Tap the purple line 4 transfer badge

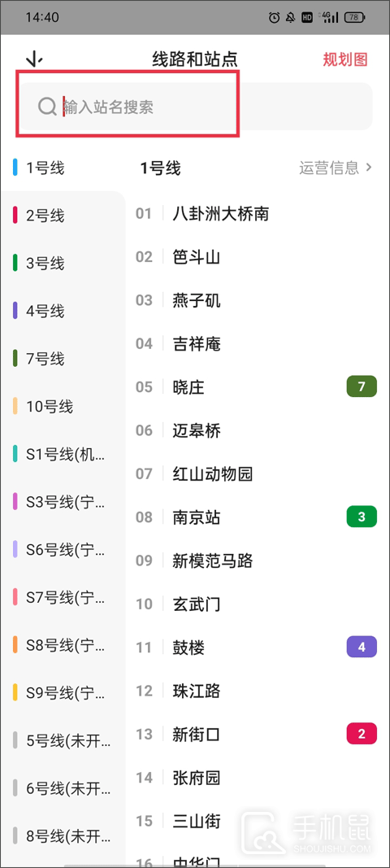[362, 647]
